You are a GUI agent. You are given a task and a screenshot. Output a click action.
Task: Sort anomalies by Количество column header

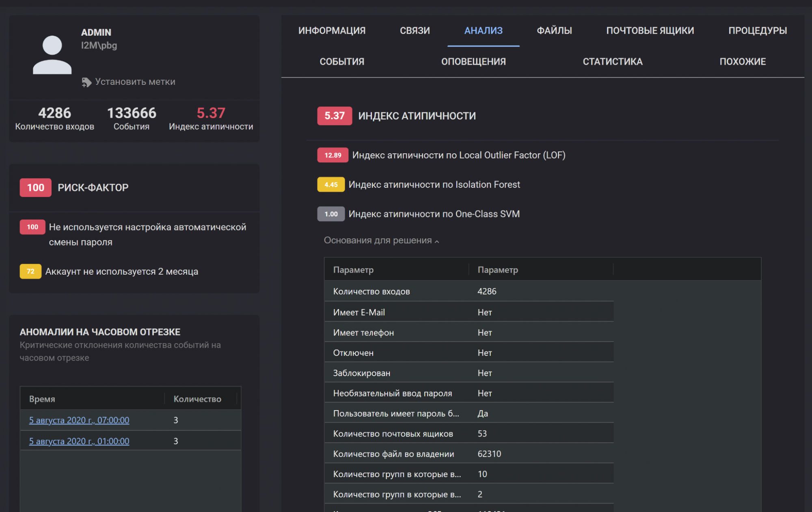pyautogui.click(x=197, y=399)
